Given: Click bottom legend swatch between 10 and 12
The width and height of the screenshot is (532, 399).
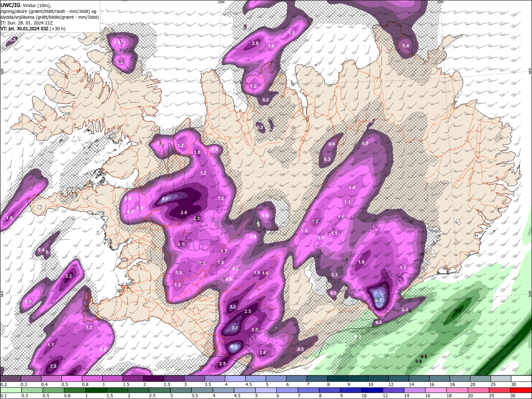Looking at the screenshot, I should click(373, 390).
